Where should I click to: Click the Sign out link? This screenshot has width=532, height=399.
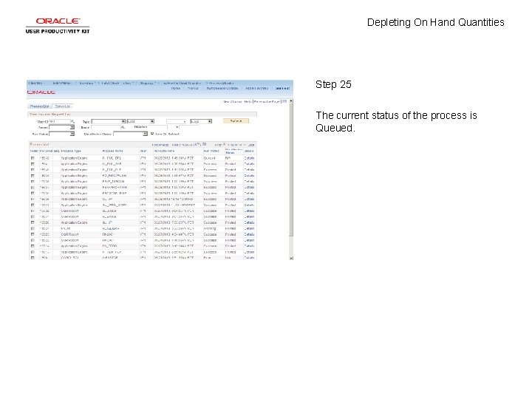[x=282, y=88]
